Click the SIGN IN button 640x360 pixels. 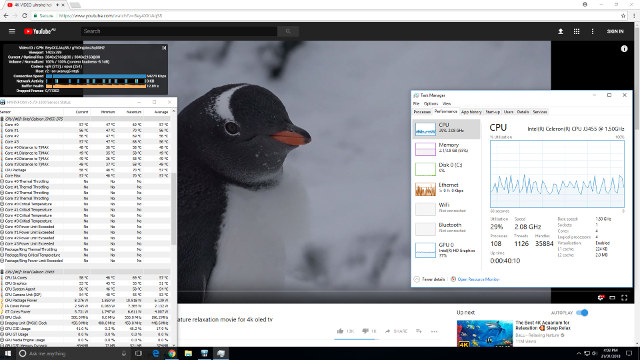tap(615, 31)
